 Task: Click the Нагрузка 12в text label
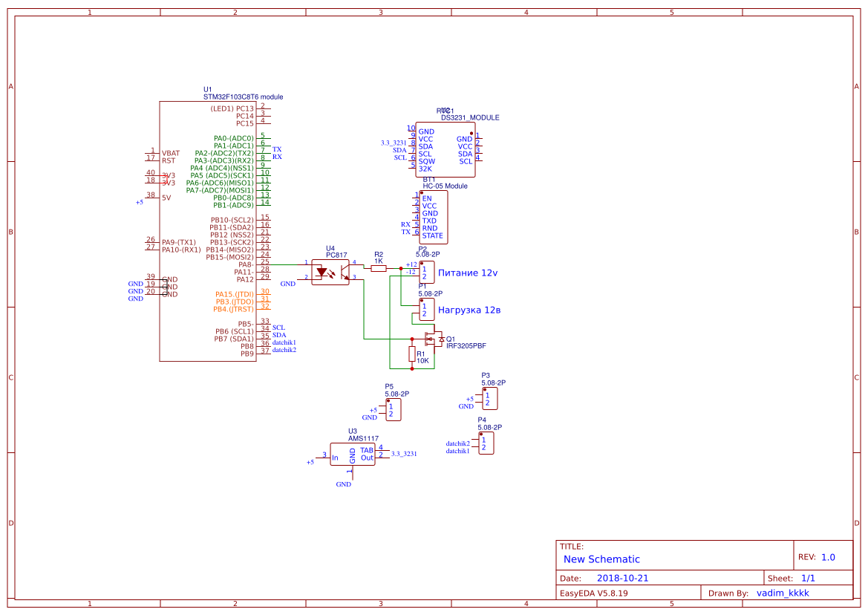(x=470, y=309)
